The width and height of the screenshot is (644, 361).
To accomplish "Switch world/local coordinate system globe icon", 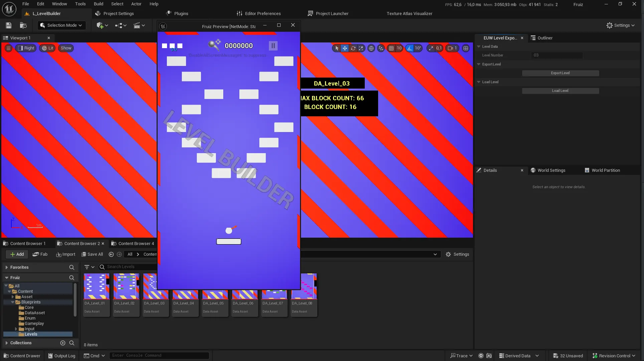I will point(371,48).
